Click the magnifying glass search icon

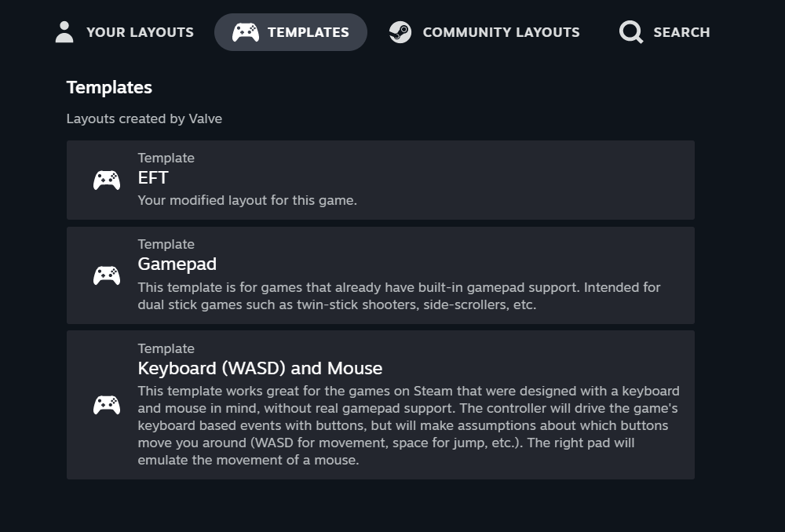631,32
